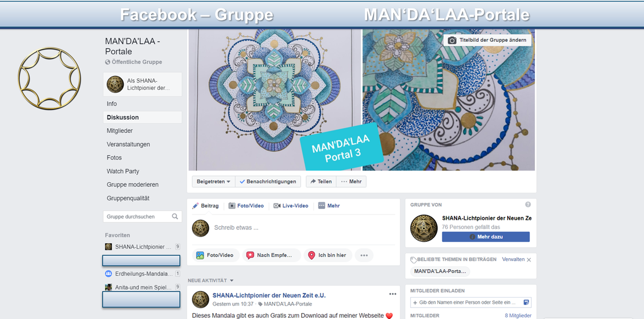Click SHANA-Lichtpionier der Neuen Ze page name
The height and width of the screenshot is (319, 644).
click(x=487, y=219)
